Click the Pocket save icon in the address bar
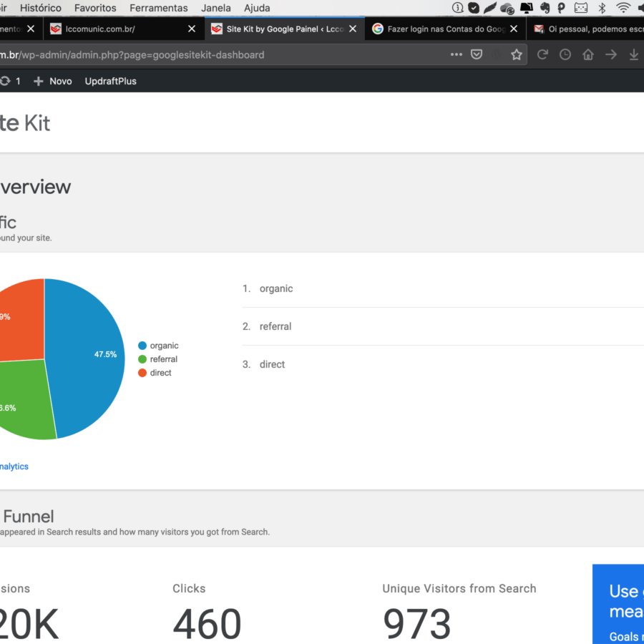The image size is (644, 644). (x=476, y=54)
